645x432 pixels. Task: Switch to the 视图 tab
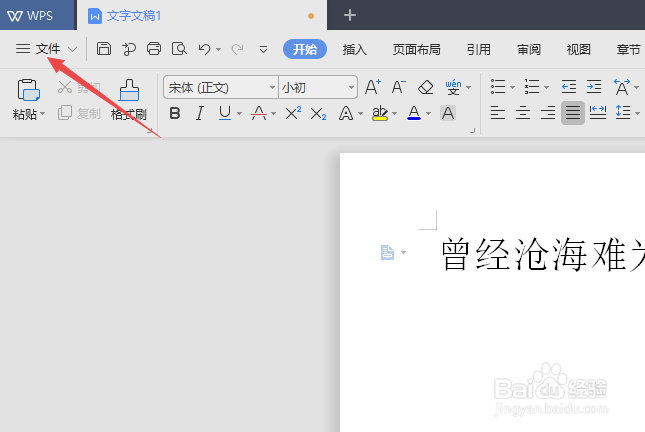(578, 50)
